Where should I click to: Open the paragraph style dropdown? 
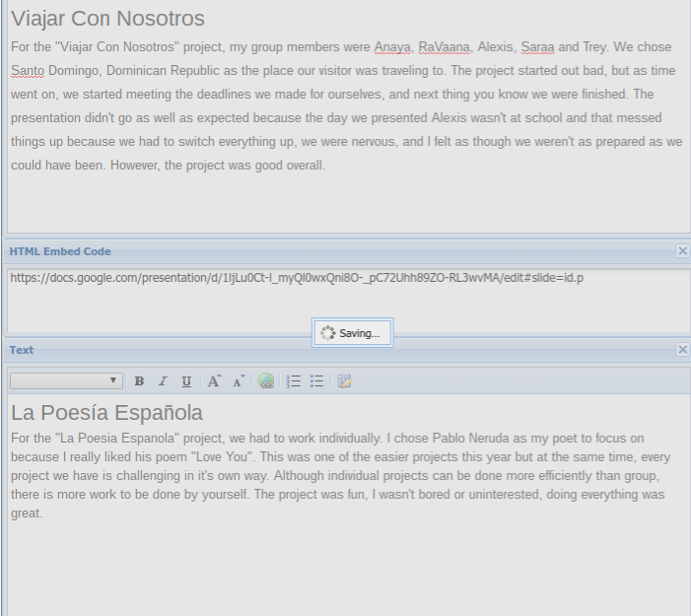(x=66, y=380)
